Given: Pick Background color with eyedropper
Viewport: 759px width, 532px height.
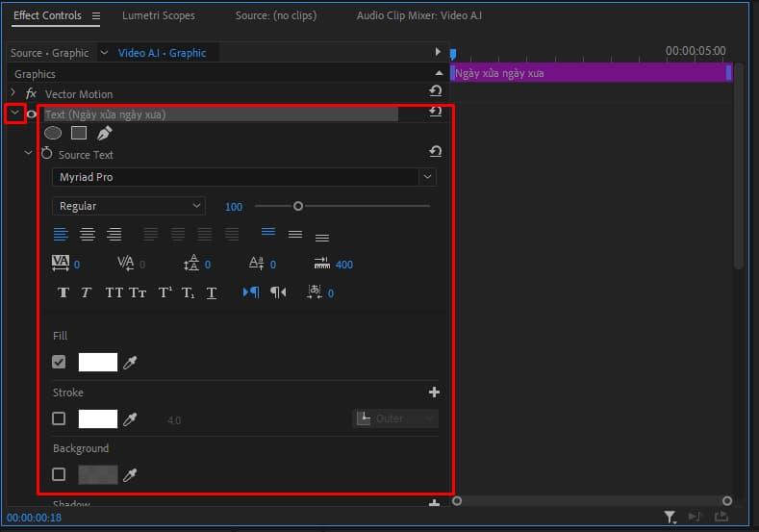Looking at the screenshot, I should pos(130,475).
